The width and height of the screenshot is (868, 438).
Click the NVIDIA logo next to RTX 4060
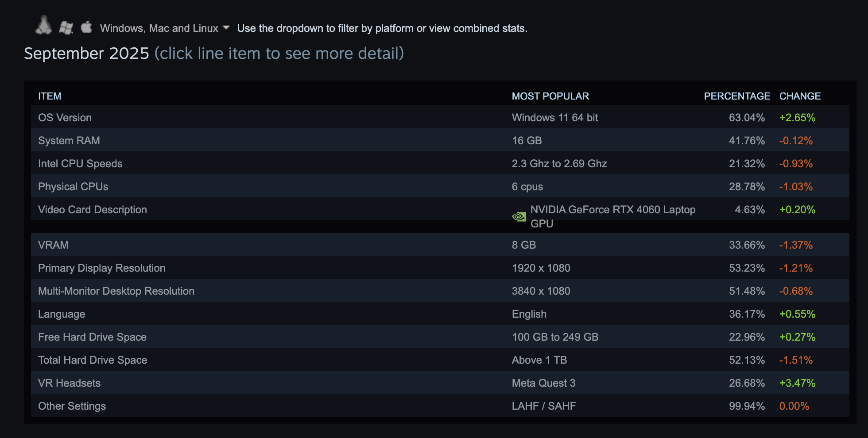[519, 217]
